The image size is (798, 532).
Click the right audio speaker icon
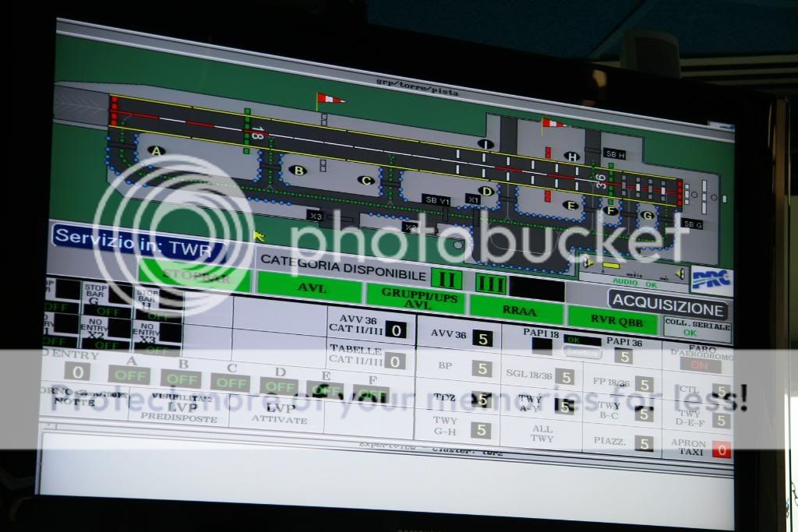pos(680,273)
